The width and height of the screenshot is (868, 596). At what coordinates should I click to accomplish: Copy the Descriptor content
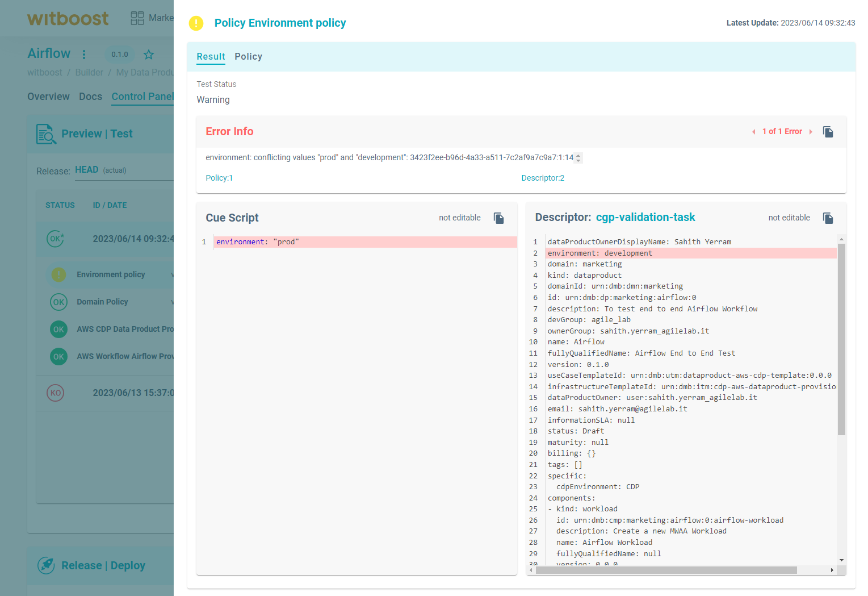coord(828,218)
